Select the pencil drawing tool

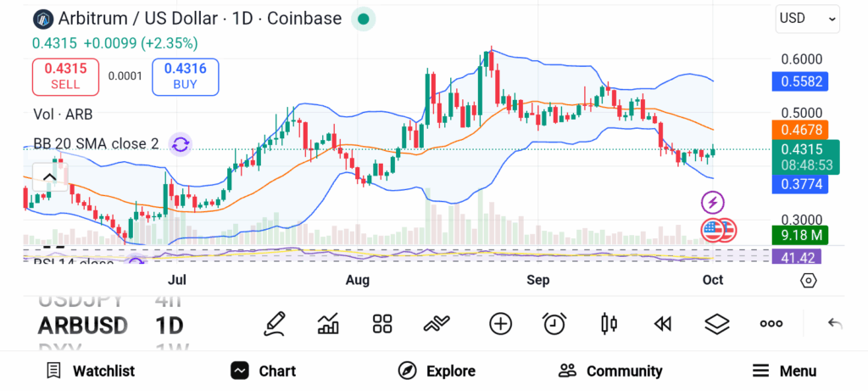(x=275, y=323)
